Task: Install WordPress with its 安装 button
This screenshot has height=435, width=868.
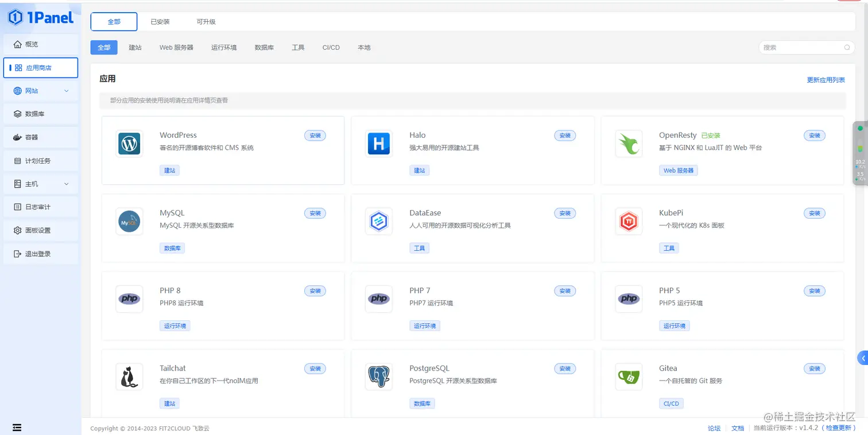Action: point(315,135)
